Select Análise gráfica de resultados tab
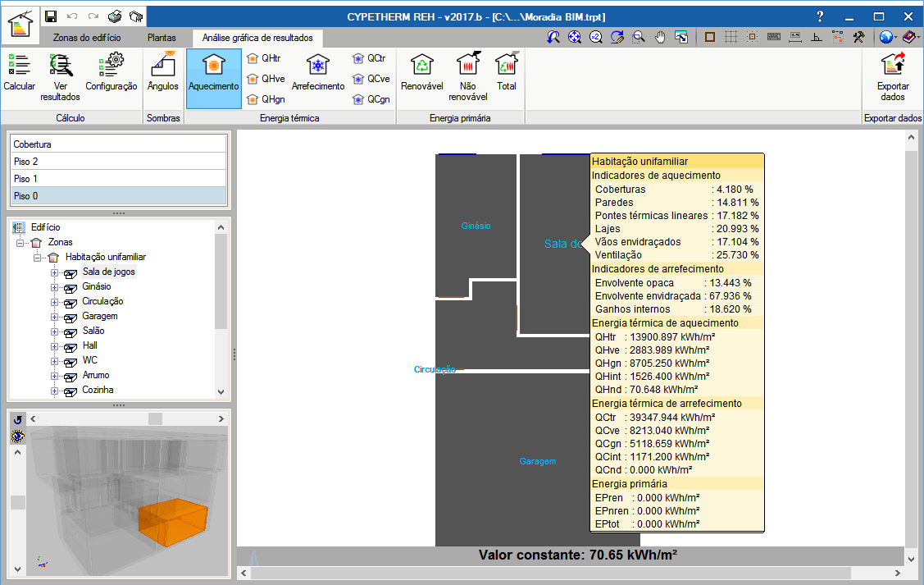The height and width of the screenshot is (585, 924). (x=257, y=38)
